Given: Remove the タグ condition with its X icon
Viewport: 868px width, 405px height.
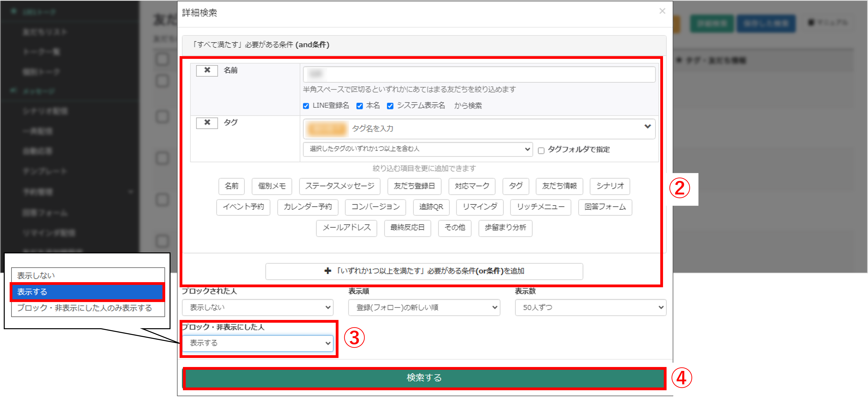Looking at the screenshot, I should point(207,123).
